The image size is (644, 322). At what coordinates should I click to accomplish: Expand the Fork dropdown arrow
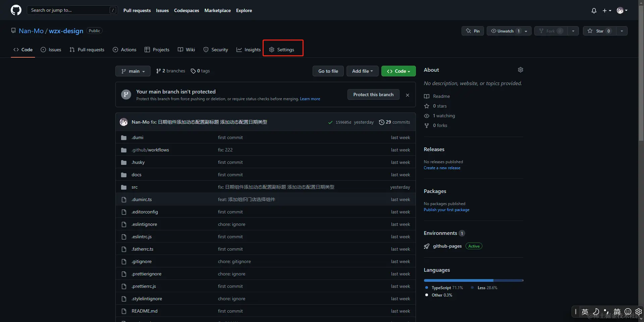point(573,31)
